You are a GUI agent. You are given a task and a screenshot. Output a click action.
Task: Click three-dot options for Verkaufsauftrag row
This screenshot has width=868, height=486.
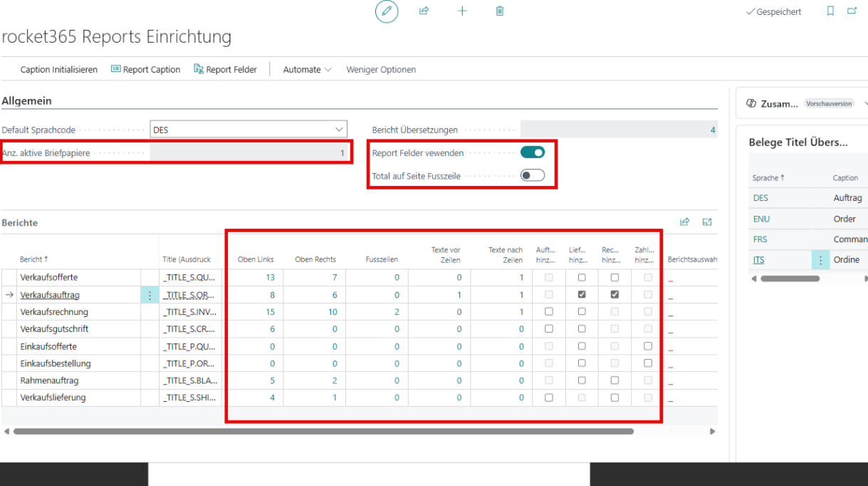pyautogui.click(x=150, y=295)
